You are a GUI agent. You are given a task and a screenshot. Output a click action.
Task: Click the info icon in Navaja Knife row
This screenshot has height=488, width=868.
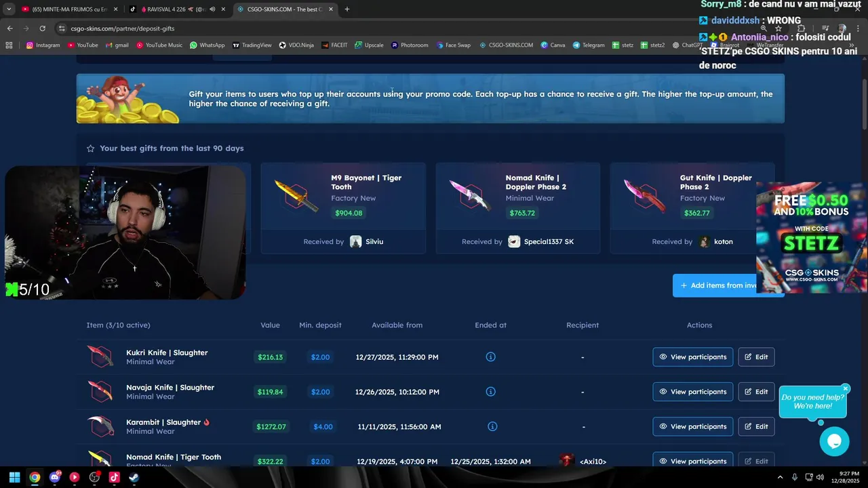pos(491,392)
